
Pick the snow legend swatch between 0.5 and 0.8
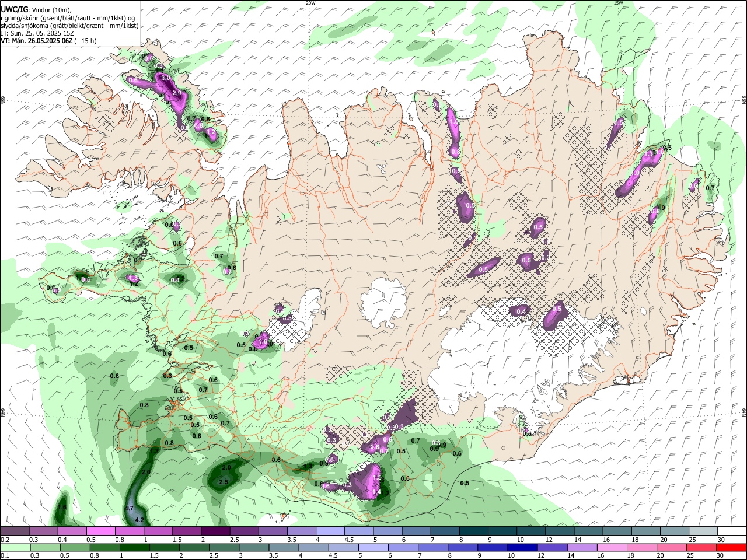pos(100,531)
